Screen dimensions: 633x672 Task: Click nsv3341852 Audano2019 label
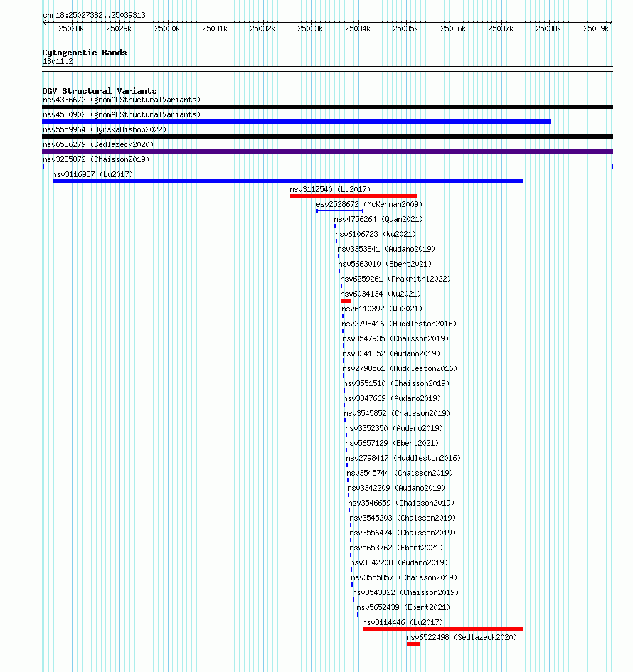[391, 354]
